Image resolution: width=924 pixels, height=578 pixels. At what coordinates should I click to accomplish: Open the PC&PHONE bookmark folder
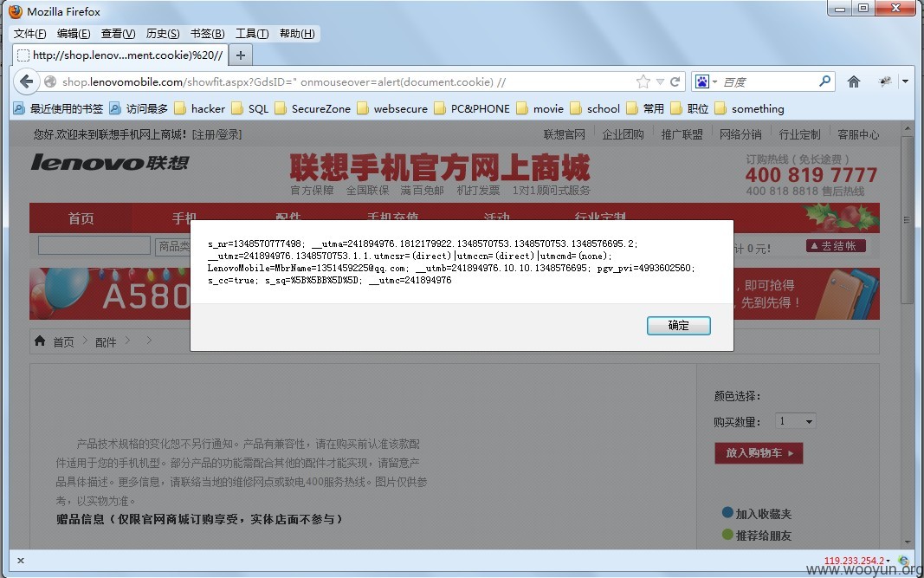tap(472, 108)
